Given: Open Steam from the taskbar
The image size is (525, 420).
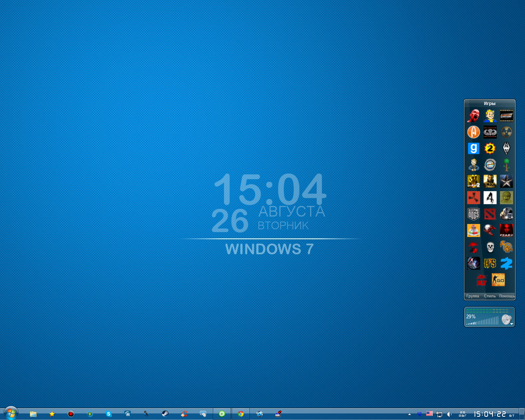Looking at the screenshot, I should click(x=165, y=414).
